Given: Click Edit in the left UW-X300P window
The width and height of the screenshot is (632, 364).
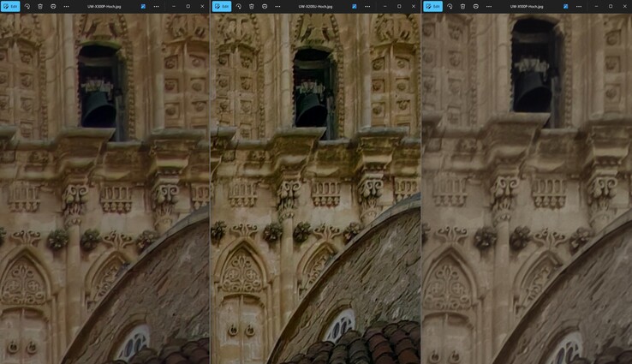Looking at the screenshot, I should click(11, 6).
